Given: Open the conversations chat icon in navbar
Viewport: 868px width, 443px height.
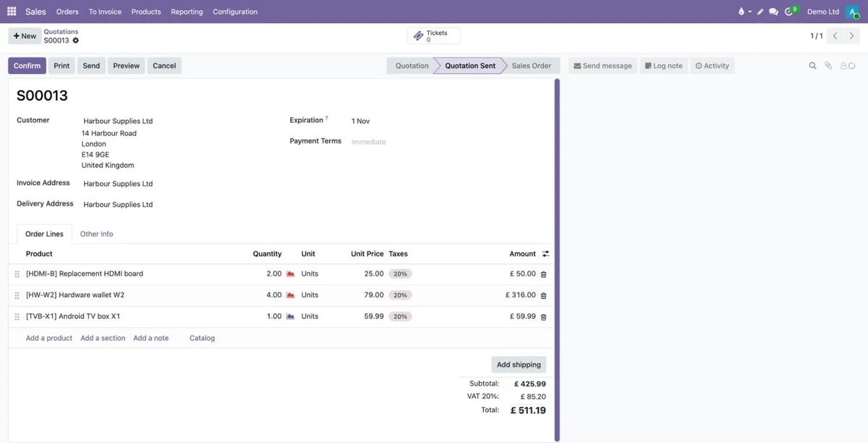Looking at the screenshot, I should (x=773, y=12).
